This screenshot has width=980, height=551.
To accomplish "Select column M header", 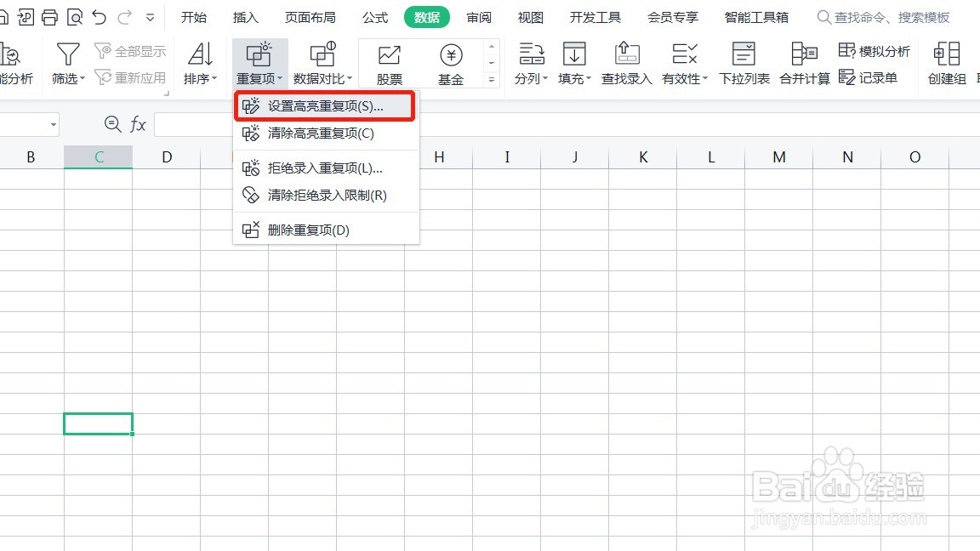I will point(778,157).
